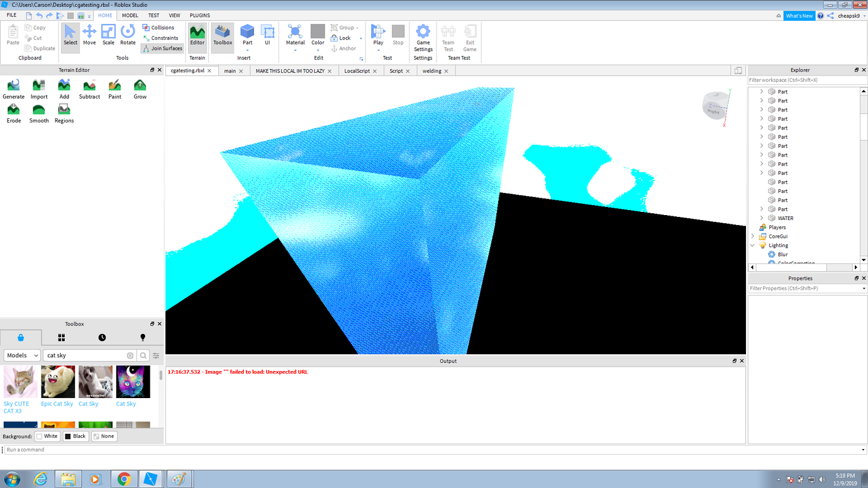Open the Subtract terrain tool
868x488 pixels.
(x=89, y=88)
